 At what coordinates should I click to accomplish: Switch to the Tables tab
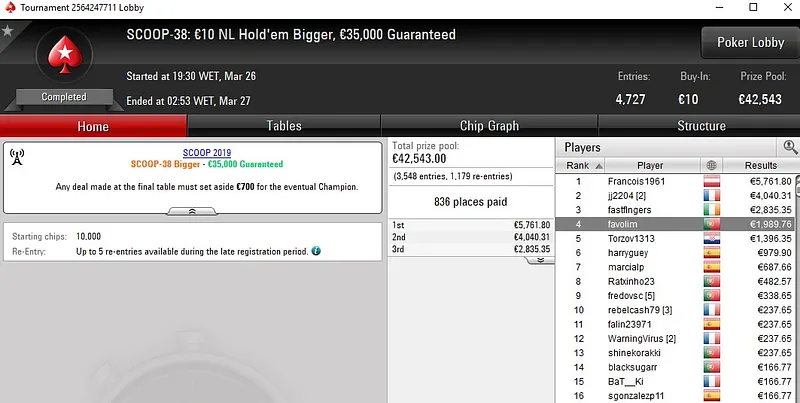tap(284, 126)
